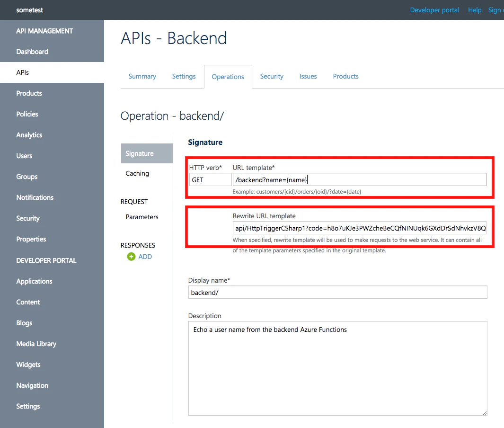Select APIs in the left sidebar
The width and height of the screenshot is (504, 428).
click(23, 72)
